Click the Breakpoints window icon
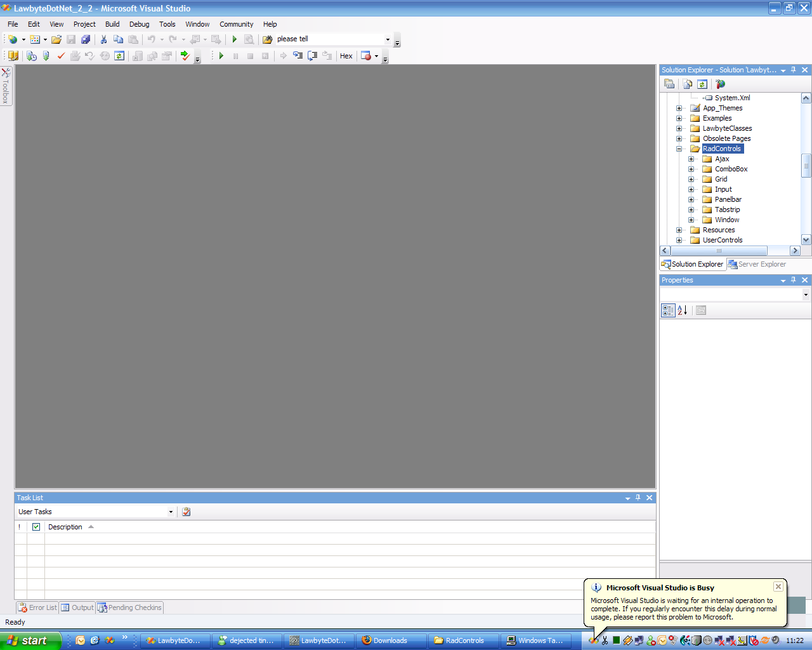812x650 pixels. pyautogui.click(x=366, y=56)
